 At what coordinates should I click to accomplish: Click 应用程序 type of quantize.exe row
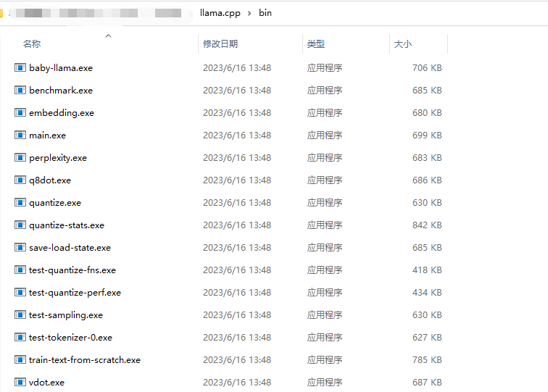pos(325,203)
